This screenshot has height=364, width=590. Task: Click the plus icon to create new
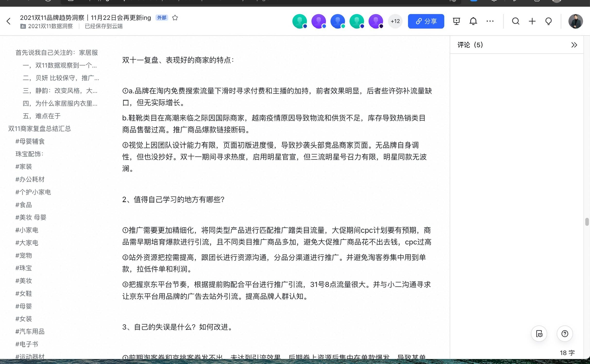click(x=532, y=21)
